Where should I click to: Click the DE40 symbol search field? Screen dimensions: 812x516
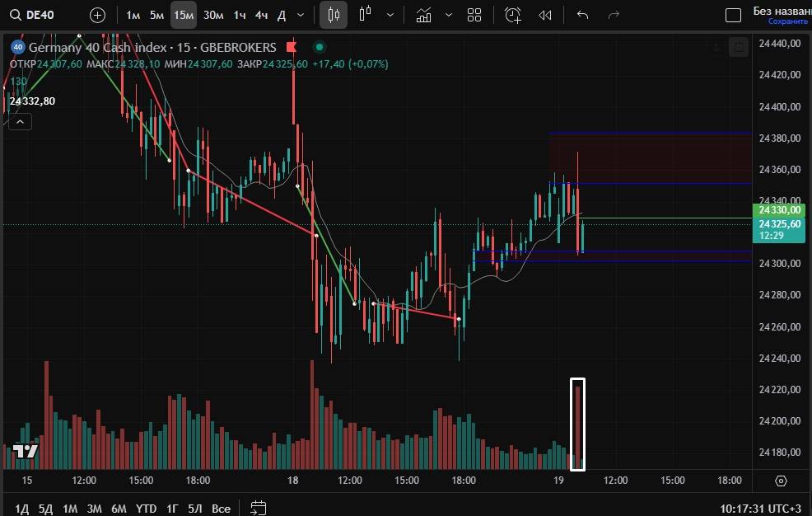[x=41, y=15]
